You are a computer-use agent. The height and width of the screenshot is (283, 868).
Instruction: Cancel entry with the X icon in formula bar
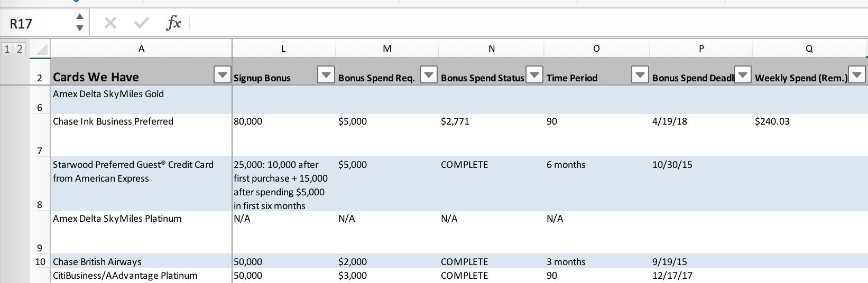click(x=110, y=23)
